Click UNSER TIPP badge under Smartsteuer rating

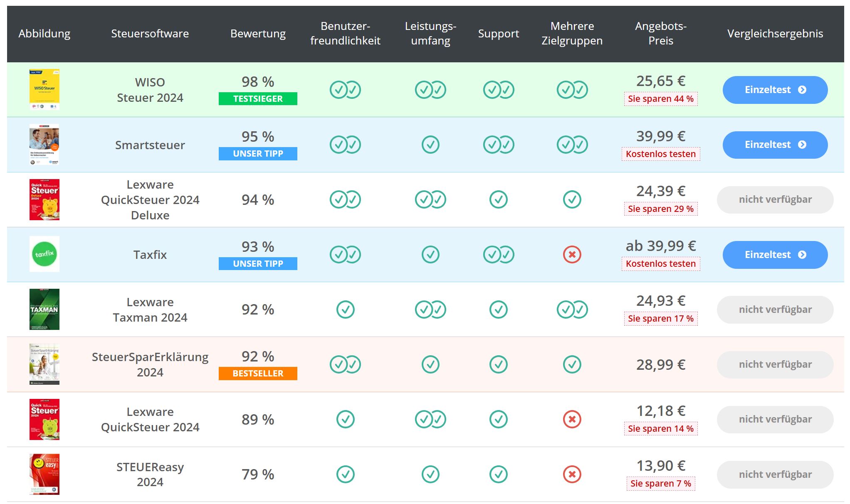click(258, 154)
